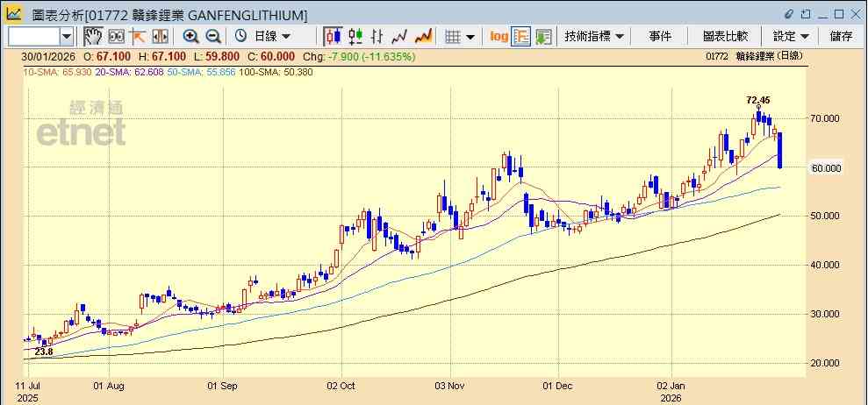
Task: Click the two-box chart view icon
Action: point(116,37)
